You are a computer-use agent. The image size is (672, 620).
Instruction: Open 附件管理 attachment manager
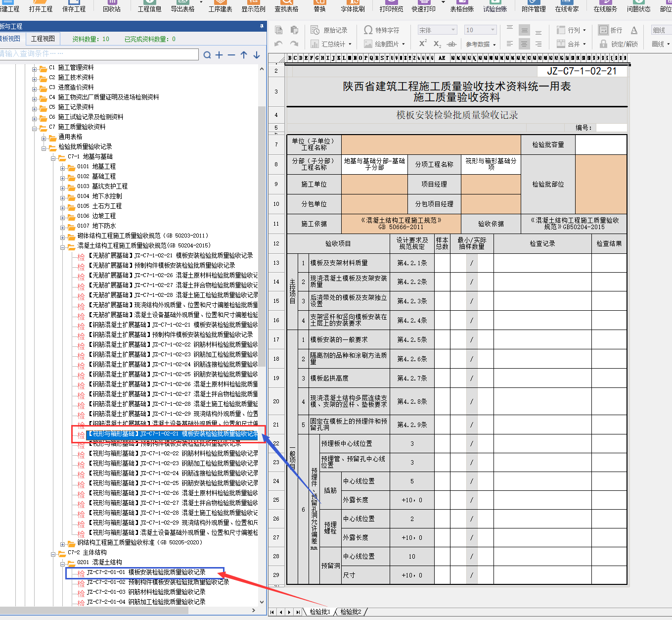click(x=534, y=6)
